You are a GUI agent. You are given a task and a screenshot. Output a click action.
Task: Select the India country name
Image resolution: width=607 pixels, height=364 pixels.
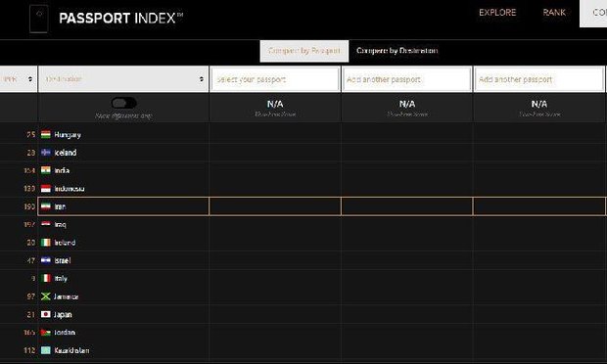(62, 170)
